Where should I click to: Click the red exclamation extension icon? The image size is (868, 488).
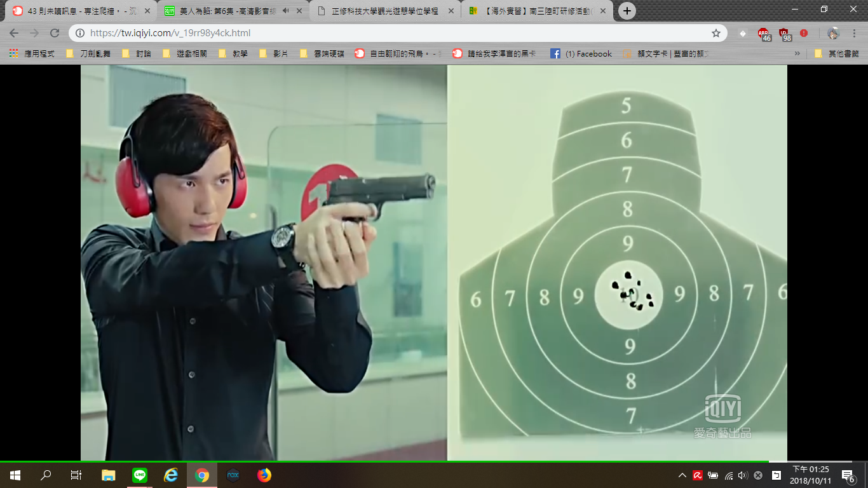coord(804,33)
